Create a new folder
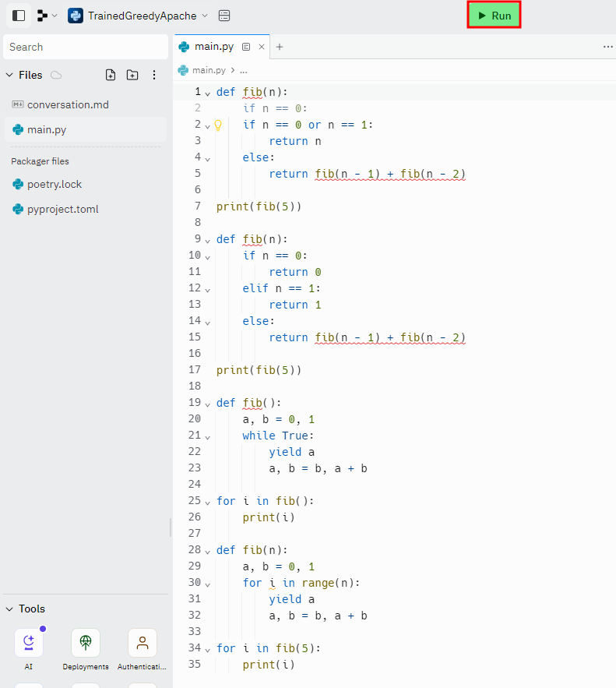 [x=132, y=75]
